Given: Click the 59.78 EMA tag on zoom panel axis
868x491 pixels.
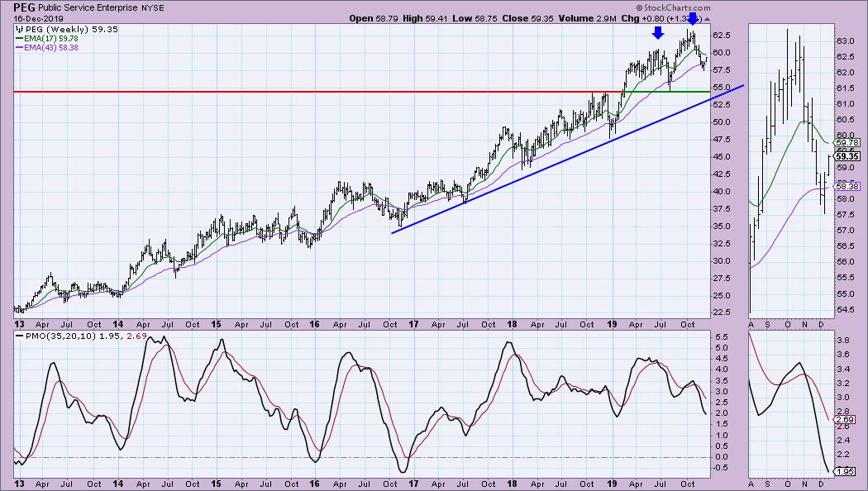Looking at the screenshot, I should click(x=847, y=143).
